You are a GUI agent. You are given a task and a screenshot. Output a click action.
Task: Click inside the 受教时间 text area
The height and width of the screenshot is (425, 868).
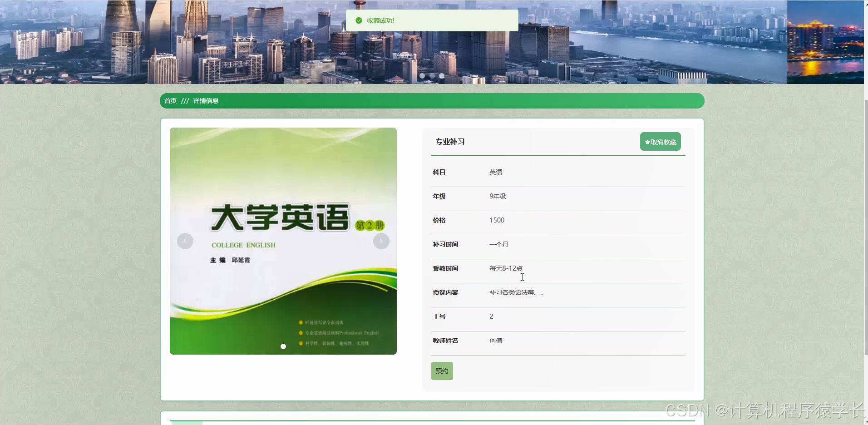(x=505, y=268)
